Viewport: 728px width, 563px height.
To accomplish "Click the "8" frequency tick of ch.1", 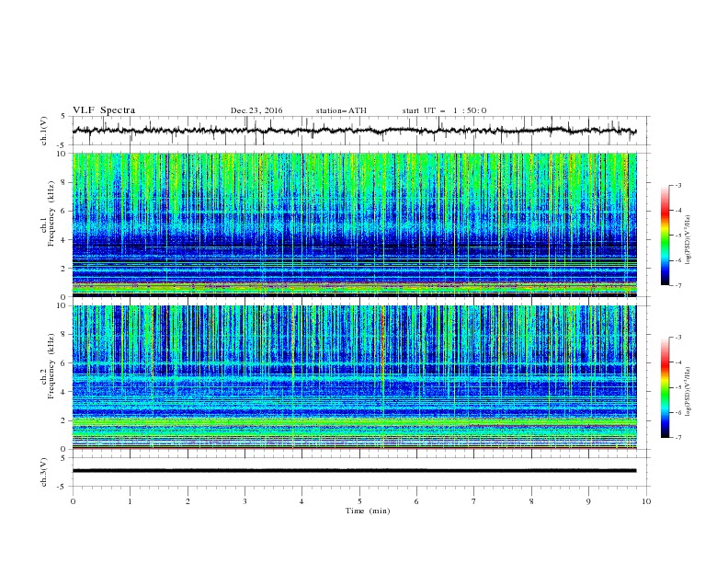I will pyautogui.click(x=64, y=182).
